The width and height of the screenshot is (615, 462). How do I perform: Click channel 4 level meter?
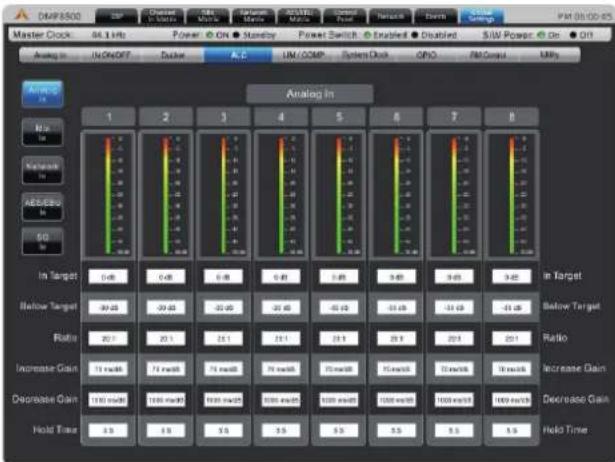281,195
